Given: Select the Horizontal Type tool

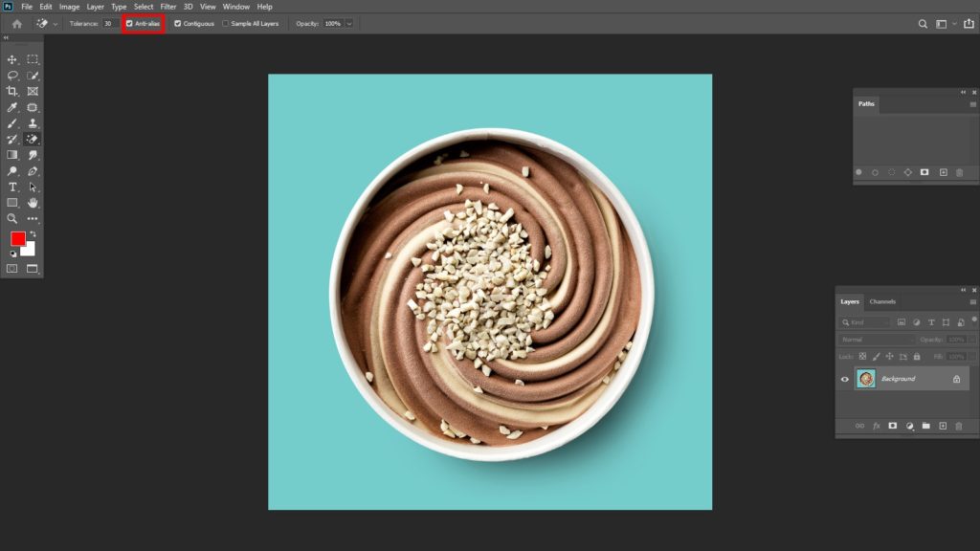Looking at the screenshot, I should point(11,187).
